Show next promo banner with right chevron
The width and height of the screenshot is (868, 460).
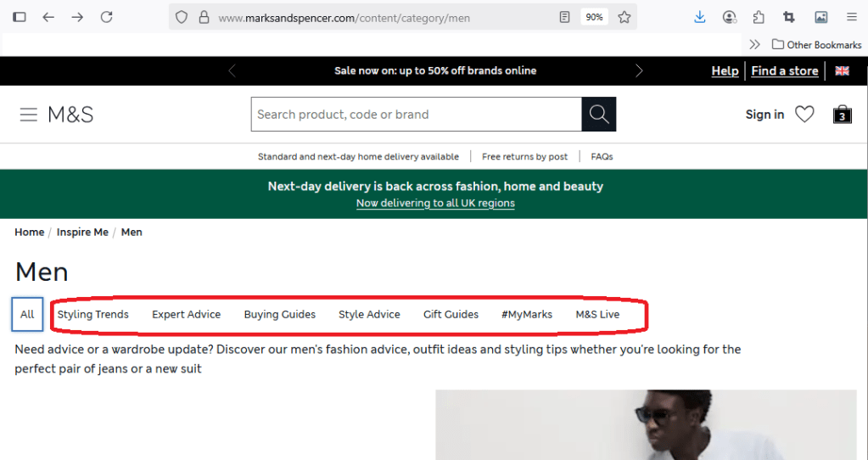point(639,71)
